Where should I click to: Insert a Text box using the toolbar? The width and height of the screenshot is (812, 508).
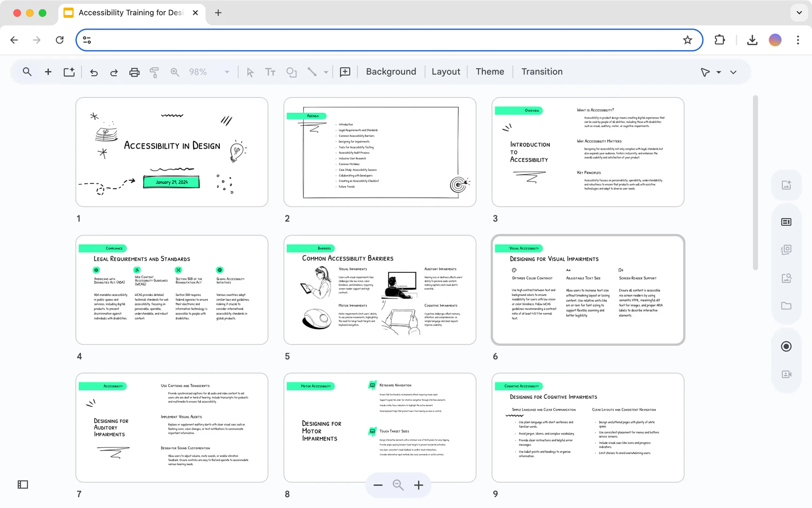point(270,72)
